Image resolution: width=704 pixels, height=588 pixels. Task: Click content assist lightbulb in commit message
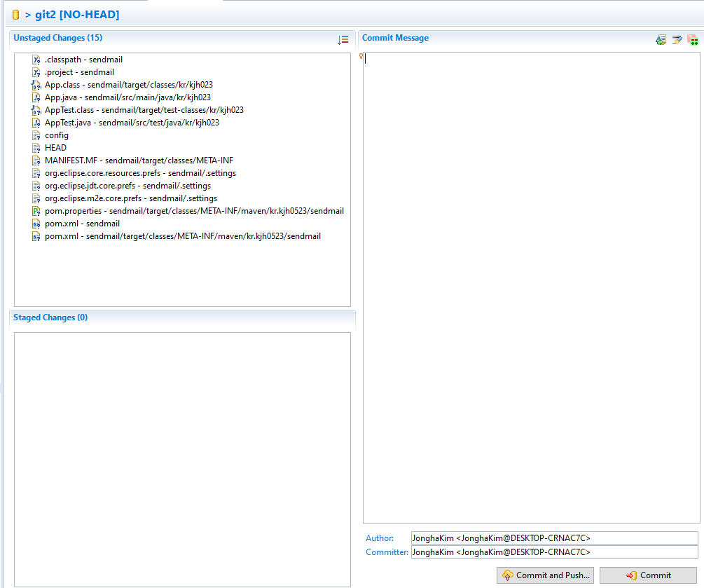click(x=361, y=56)
